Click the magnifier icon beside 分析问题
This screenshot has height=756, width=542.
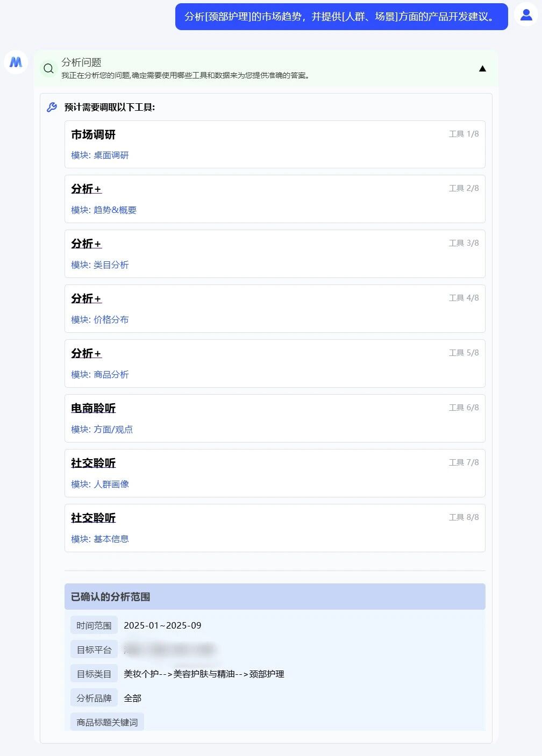tap(48, 68)
